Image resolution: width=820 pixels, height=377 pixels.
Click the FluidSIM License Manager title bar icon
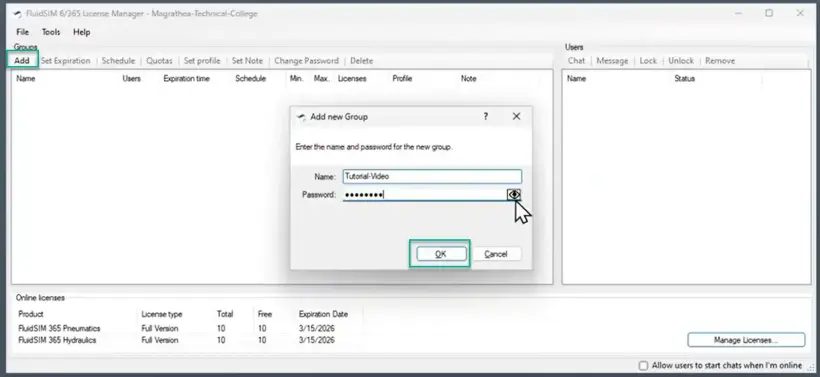click(17, 14)
